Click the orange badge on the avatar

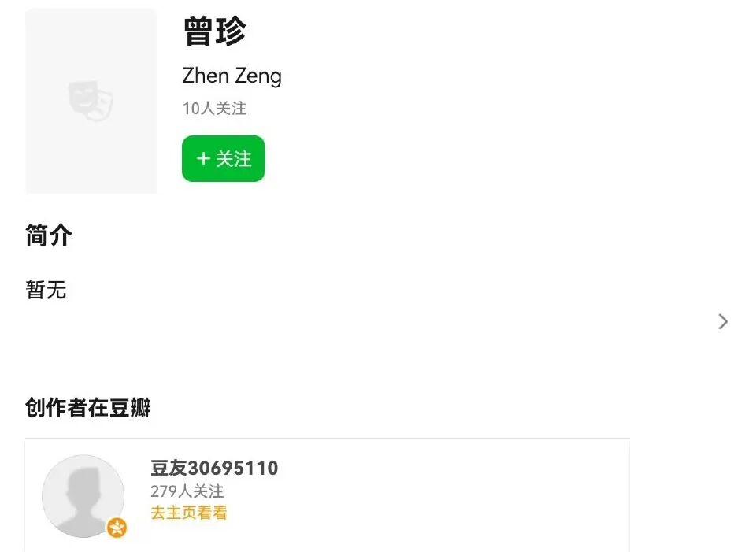click(117, 528)
